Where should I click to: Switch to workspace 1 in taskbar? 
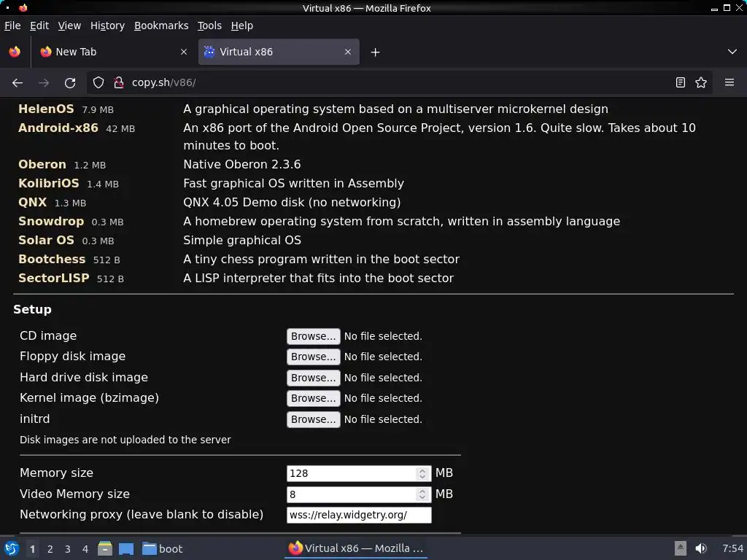tap(32, 549)
